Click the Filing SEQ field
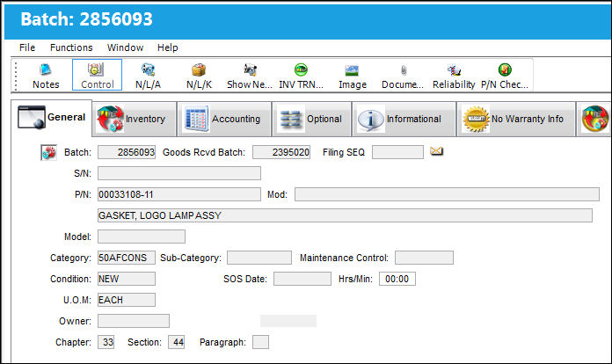612x364 pixels. pyautogui.click(x=397, y=152)
